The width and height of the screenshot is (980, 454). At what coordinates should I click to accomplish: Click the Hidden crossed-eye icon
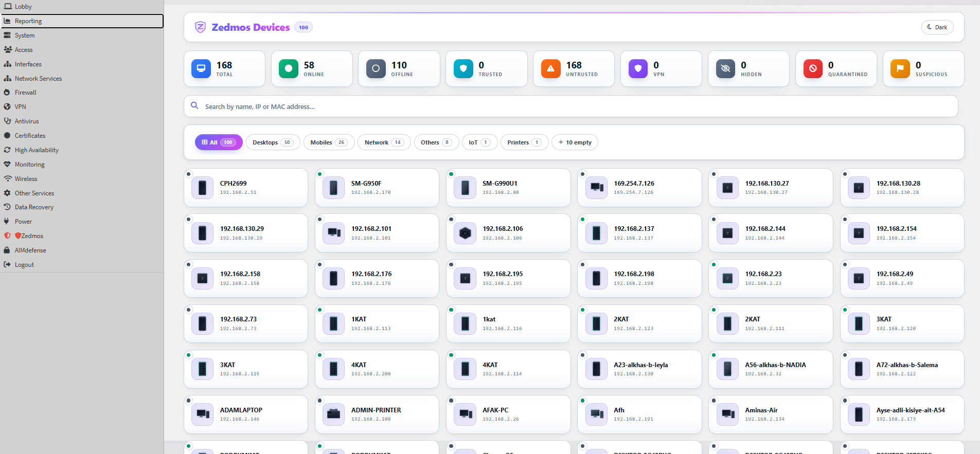point(726,68)
